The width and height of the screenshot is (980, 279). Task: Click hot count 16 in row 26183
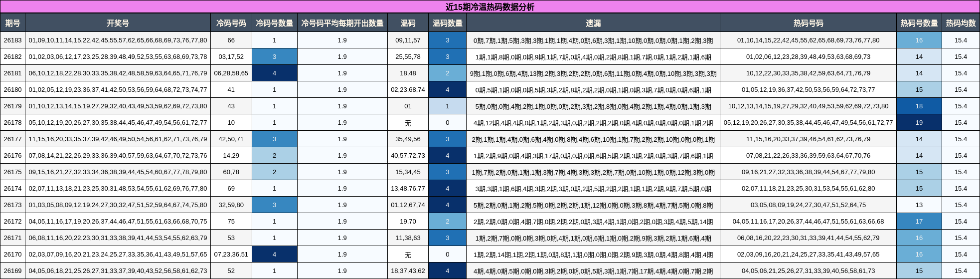[x=919, y=40]
